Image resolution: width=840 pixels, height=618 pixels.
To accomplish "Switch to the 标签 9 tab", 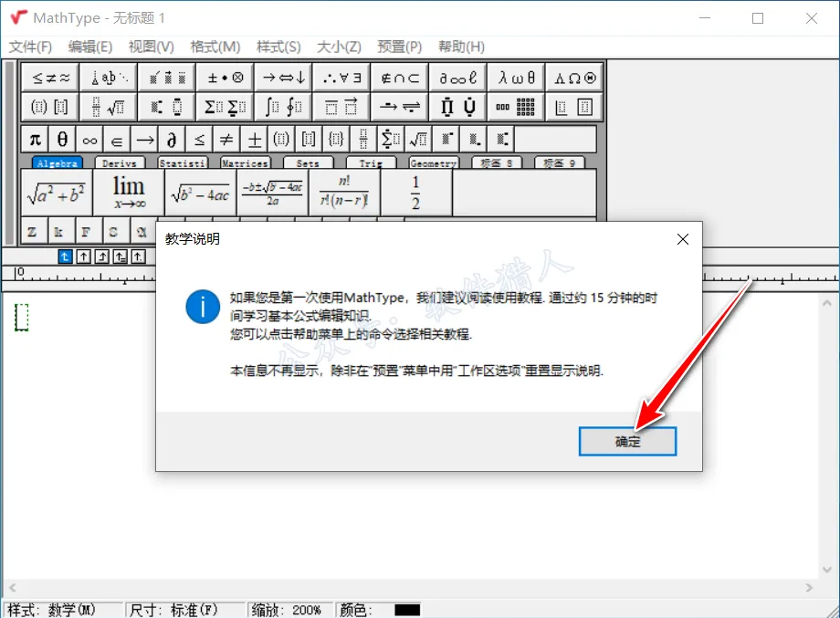I will pos(560,162).
